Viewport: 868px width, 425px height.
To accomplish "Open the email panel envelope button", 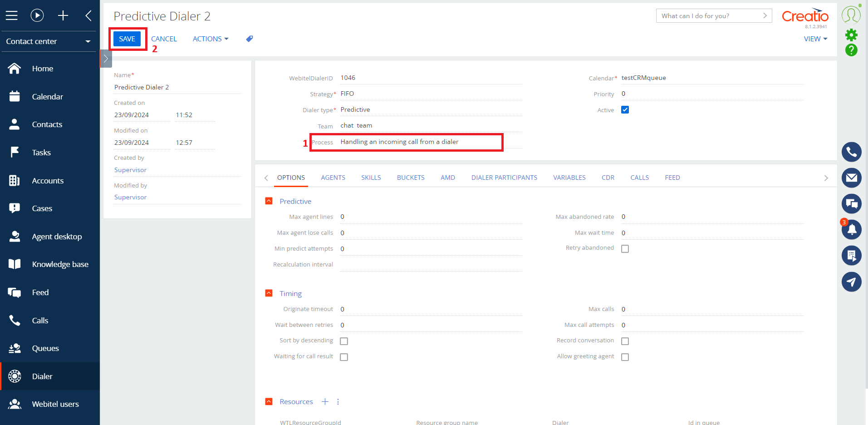I will tap(852, 178).
